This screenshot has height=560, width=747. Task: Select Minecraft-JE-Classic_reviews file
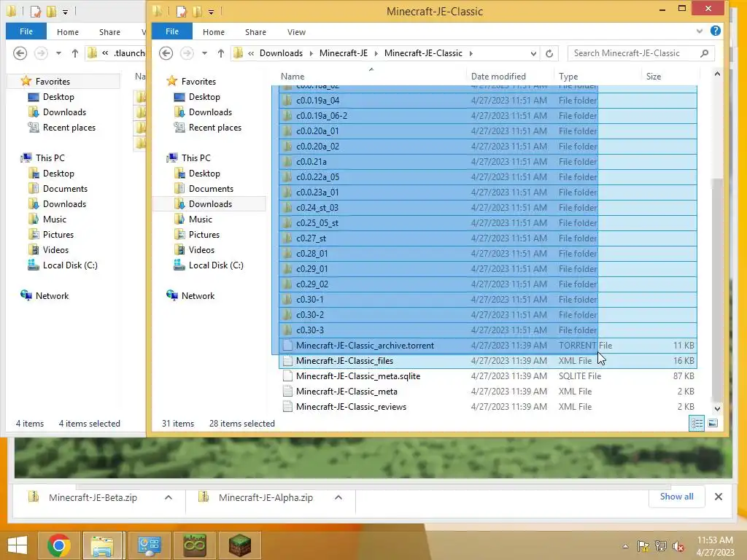[488, 407]
